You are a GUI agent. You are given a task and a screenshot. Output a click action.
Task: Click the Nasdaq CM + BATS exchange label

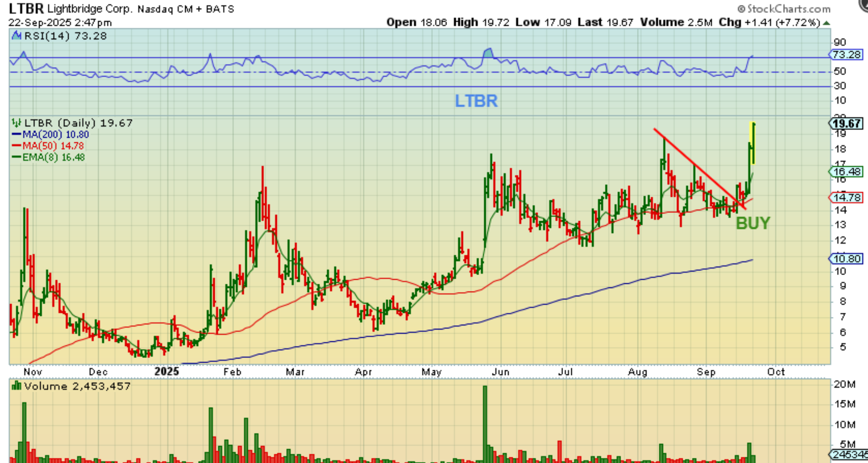point(186,9)
